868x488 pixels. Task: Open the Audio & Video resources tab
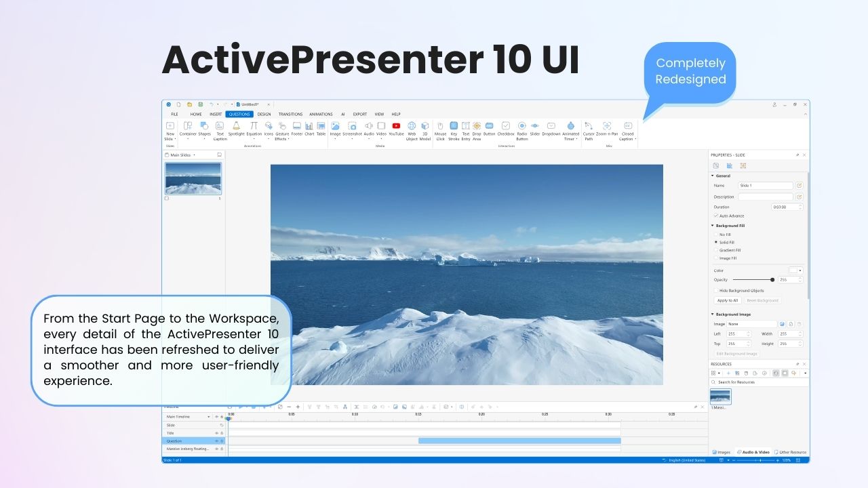[x=753, y=451]
